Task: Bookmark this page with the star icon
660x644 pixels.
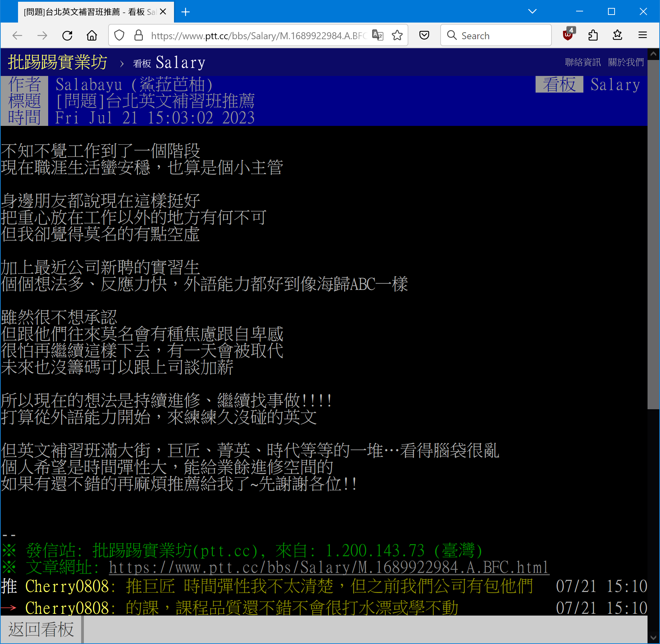Action: (x=397, y=35)
